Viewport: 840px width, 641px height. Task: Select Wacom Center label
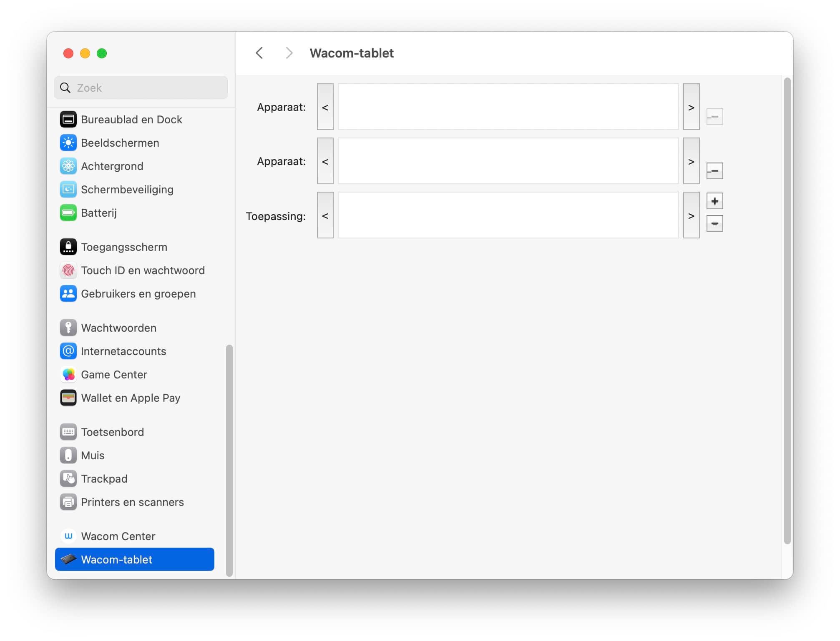point(118,536)
